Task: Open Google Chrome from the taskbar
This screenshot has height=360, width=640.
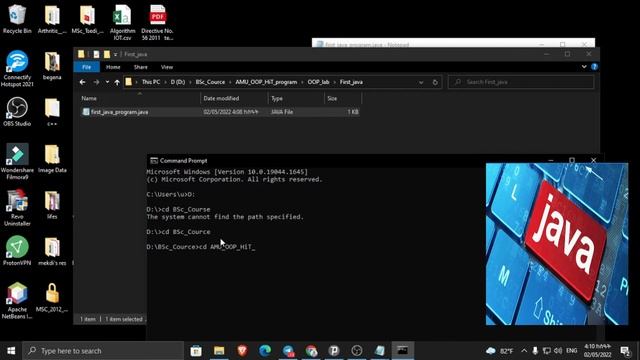Action: 311,351
